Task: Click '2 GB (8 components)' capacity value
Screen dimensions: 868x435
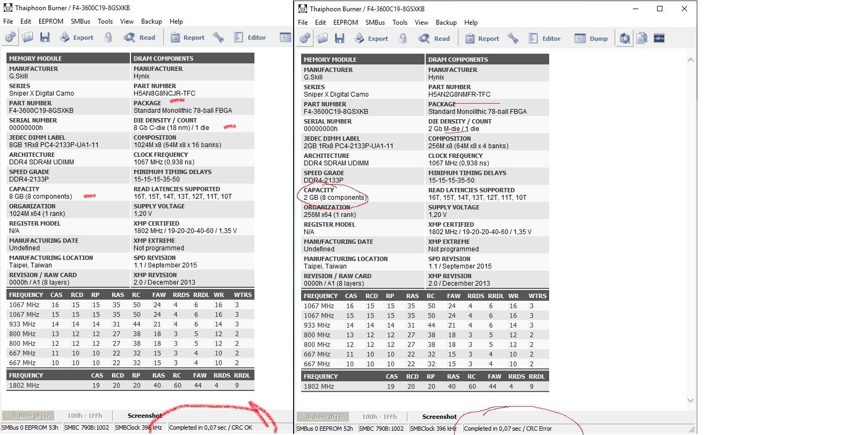Action: point(335,198)
